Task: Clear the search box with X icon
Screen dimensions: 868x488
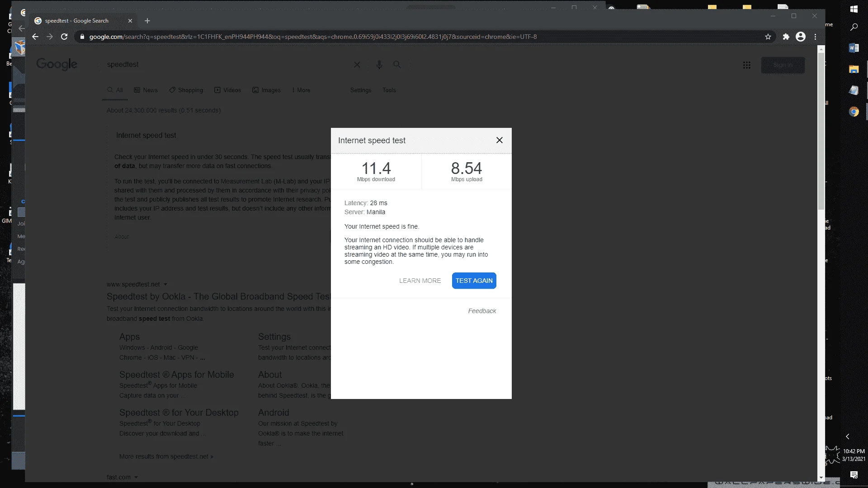Action: [x=357, y=65]
